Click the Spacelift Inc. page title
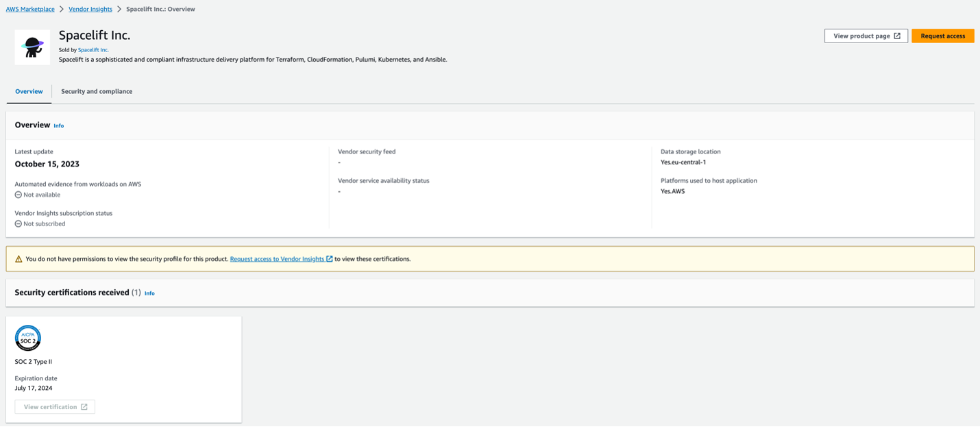The image size is (980, 429). 95,35
